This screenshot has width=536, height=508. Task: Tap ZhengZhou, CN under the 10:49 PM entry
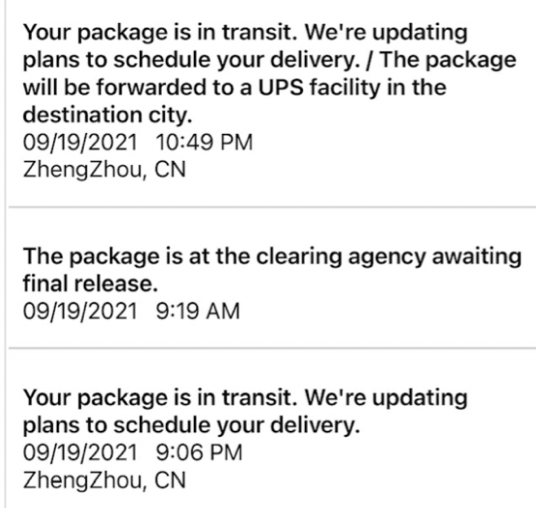coord(104,170)
